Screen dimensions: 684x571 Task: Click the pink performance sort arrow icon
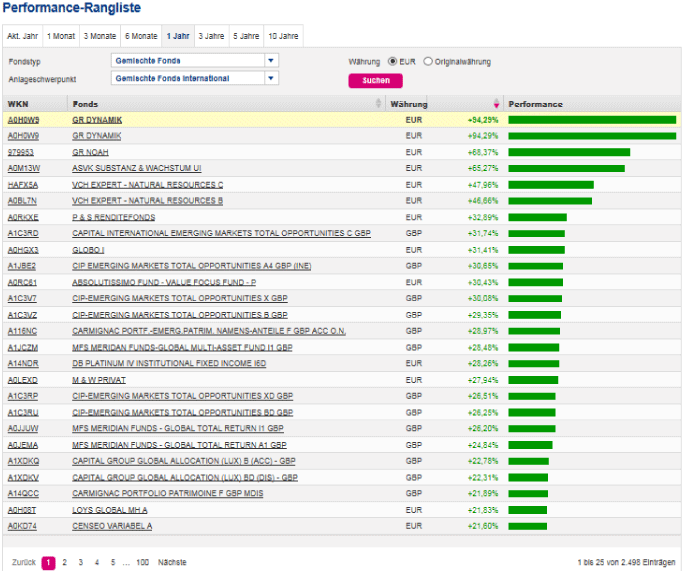pos(496,104)
